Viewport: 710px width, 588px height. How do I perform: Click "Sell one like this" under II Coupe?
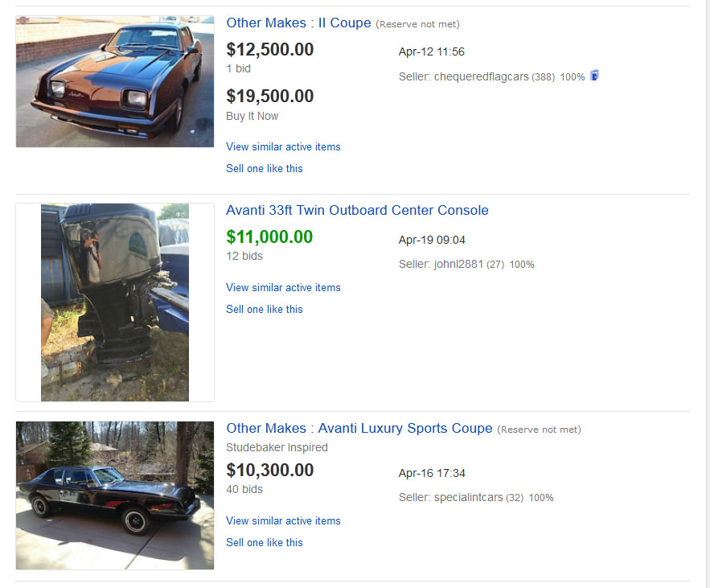pyautogui.click(x=265, y=169)
